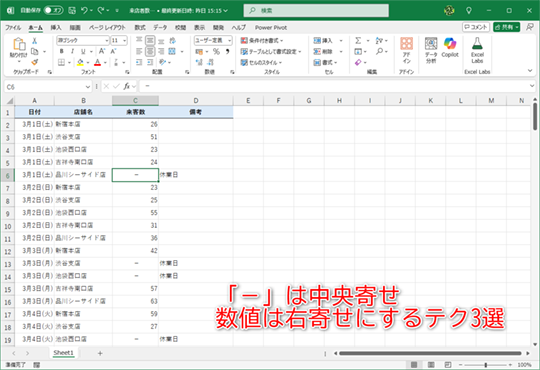Image resolution: width=540 pixels, height=370 pixels.
Task: Toggle Underline formatting
Action: [x=83, y=51]
